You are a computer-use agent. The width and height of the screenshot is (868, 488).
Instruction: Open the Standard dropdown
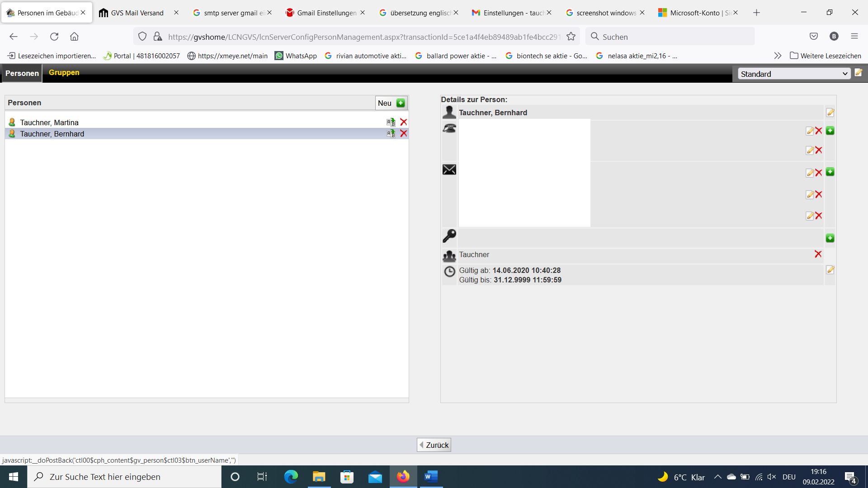point(794,74)
